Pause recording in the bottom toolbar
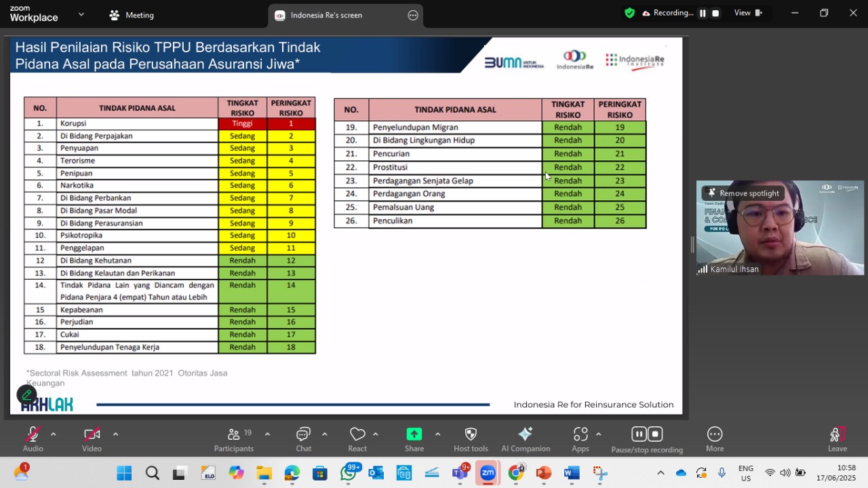The height and width of the screenshot is (488, 868). 639,434
